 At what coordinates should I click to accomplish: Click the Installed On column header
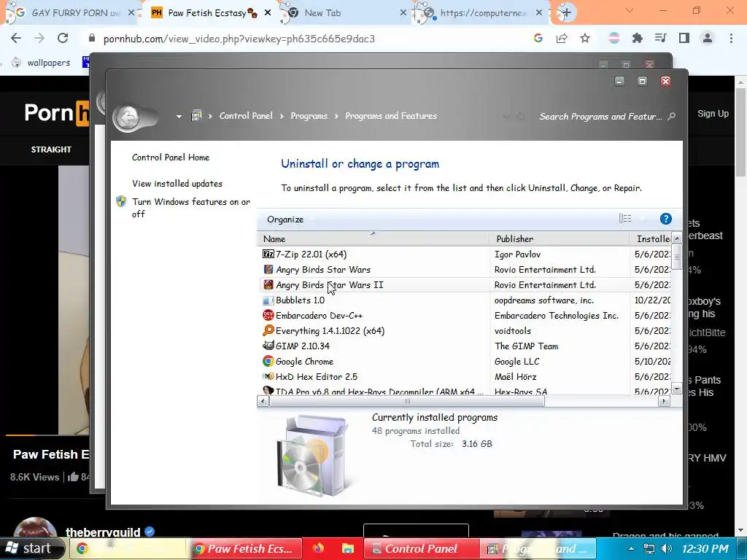[x=650, y=238]
